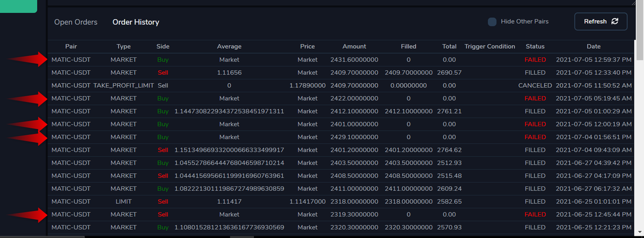Viewport: 644px width, 238px height.
Task: Click the Status column header
Action: pos(535,47)
